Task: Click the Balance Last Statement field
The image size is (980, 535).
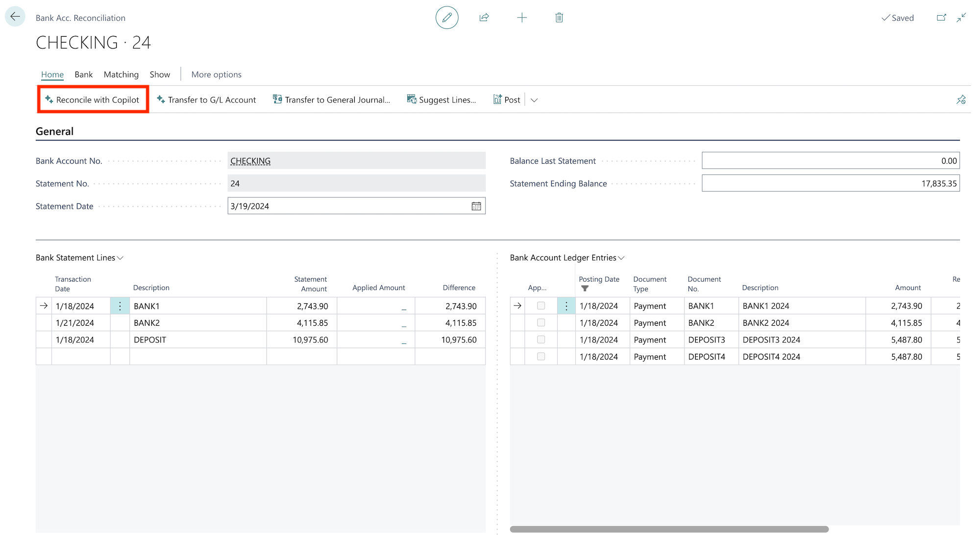Action: pos(831,161)
